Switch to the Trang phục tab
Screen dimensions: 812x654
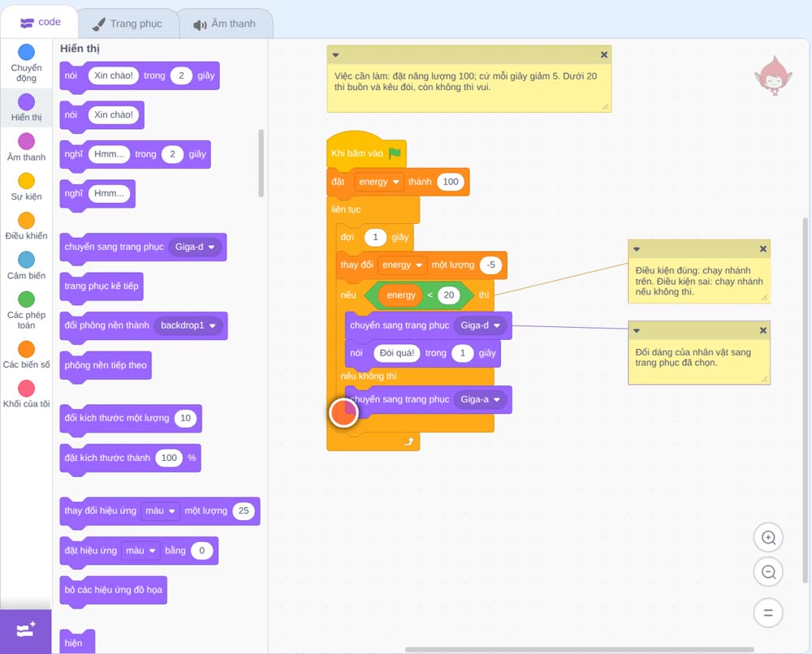(127, 24)
